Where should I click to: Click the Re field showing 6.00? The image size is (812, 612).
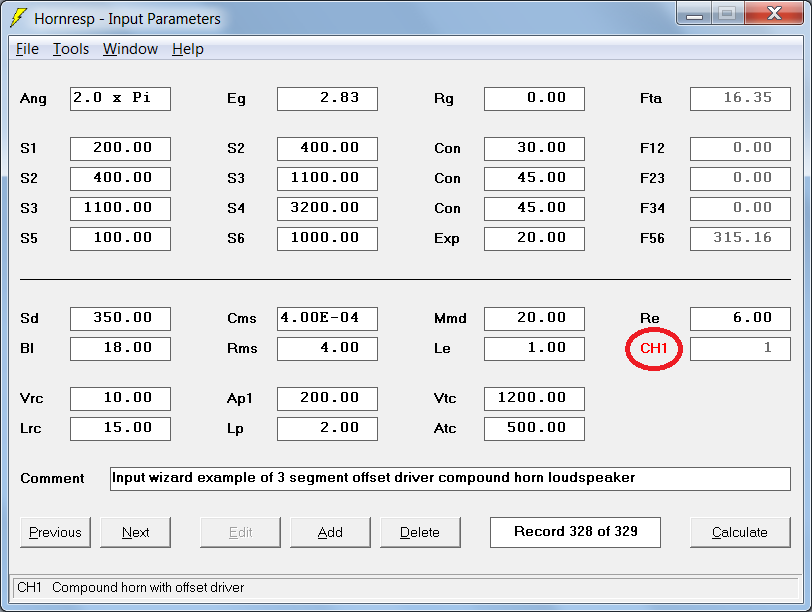741,319
